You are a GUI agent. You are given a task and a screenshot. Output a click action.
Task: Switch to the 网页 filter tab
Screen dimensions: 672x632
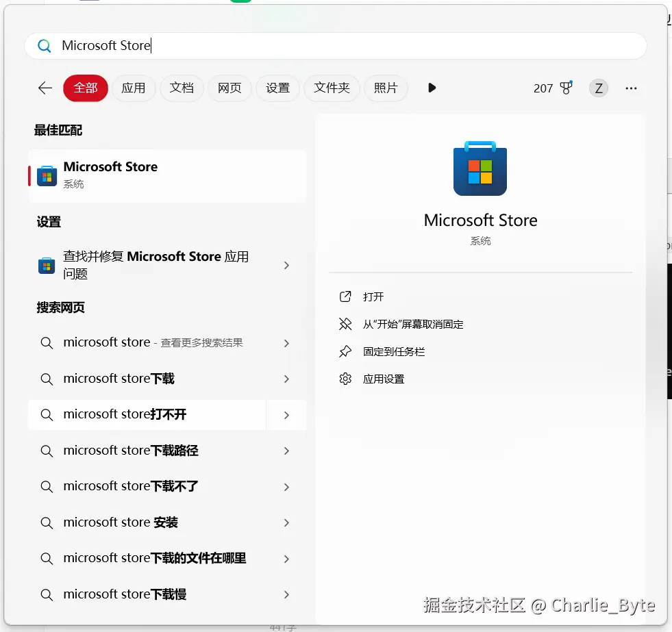(x=229, y=88)
